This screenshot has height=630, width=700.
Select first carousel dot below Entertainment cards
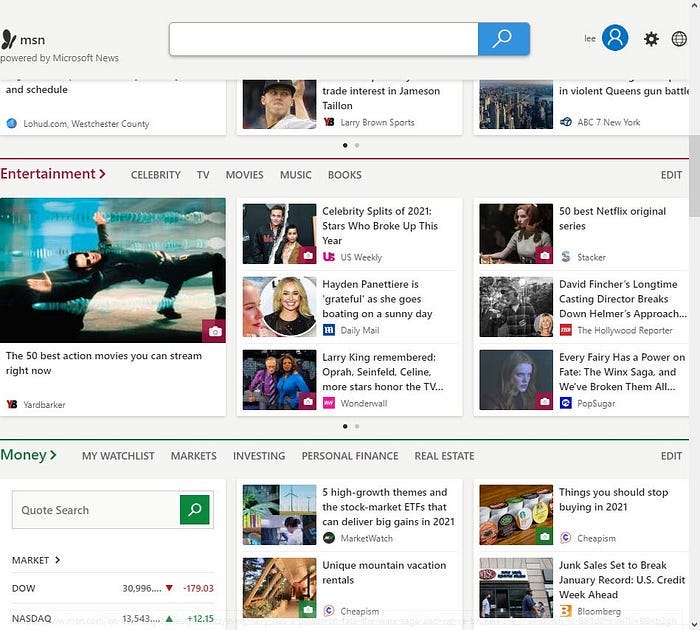click(x=345, y=426)
